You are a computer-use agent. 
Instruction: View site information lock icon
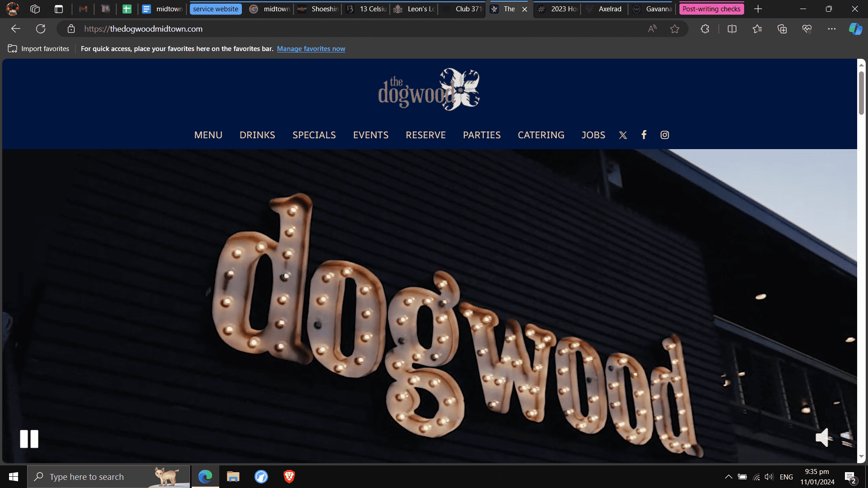(71, 29)
